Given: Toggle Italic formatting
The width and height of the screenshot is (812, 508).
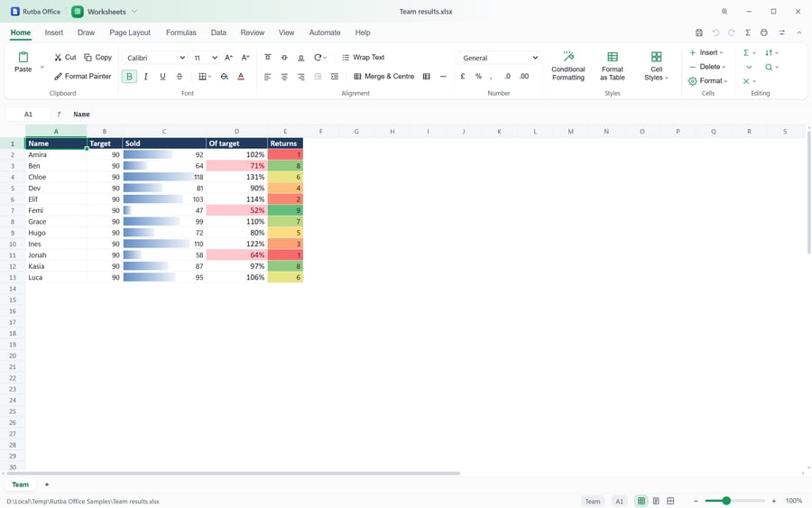Looking at the screenshot, I should (146, 77).
